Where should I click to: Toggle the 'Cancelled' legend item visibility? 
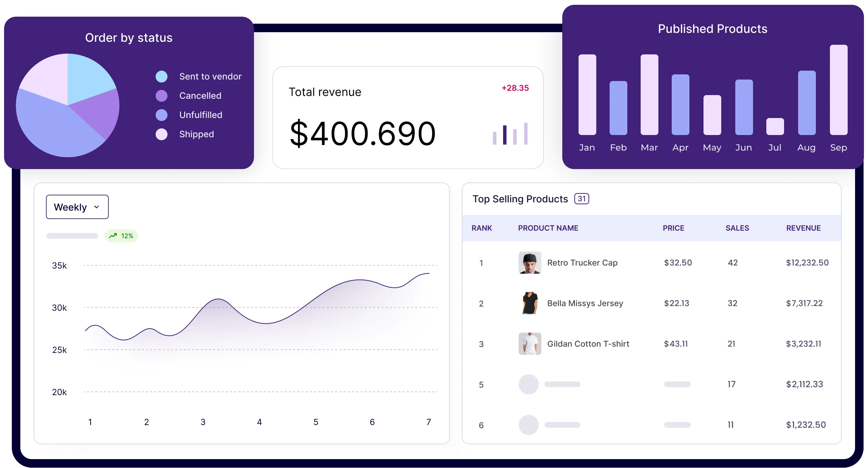point(176,95)
